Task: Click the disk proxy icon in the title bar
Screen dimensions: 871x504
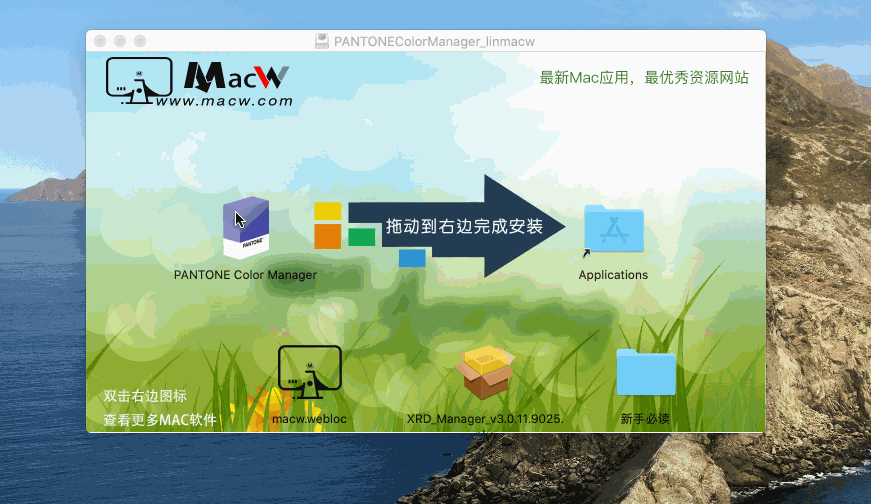Action: pos(322,40)
